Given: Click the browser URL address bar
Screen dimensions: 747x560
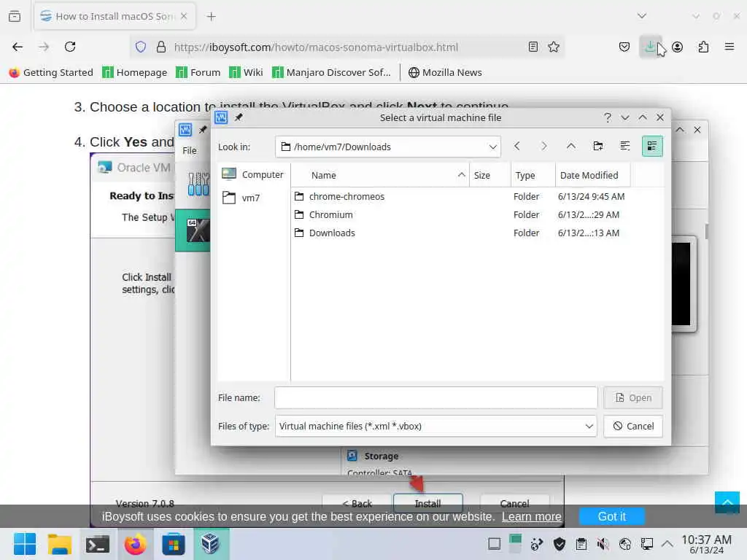Looking at the screenshot, I should (x=347, y=47).
